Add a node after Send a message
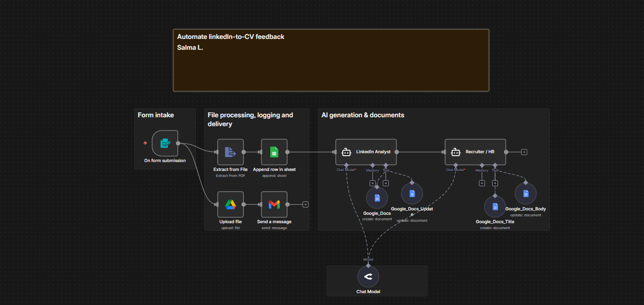The image size is (644, 305). point(305,204)
